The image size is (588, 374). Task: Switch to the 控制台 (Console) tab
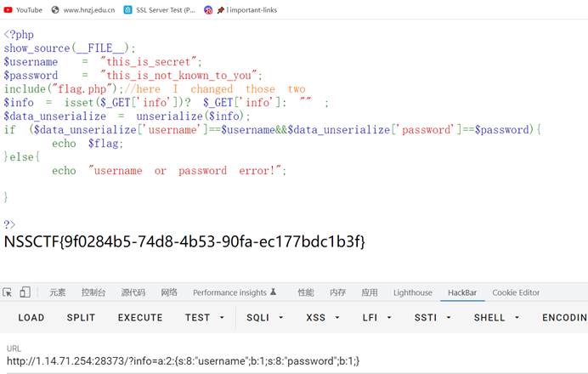tap(93, 292)
